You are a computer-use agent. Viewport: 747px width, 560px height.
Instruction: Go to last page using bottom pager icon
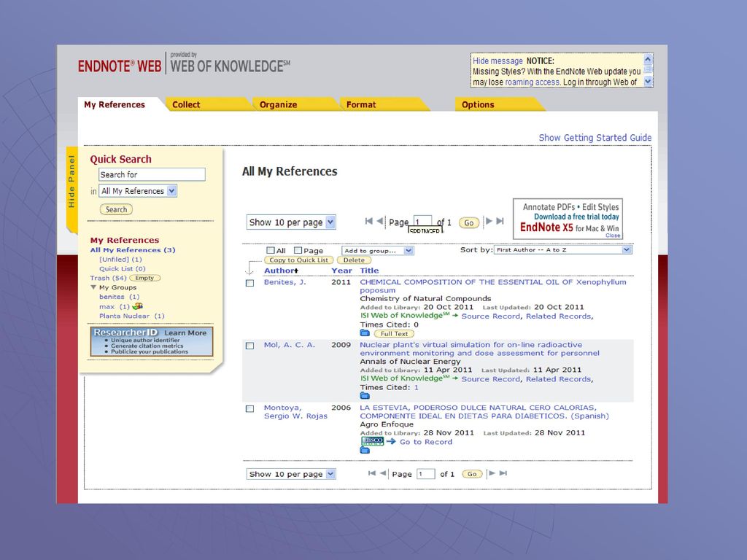(503, 473)
